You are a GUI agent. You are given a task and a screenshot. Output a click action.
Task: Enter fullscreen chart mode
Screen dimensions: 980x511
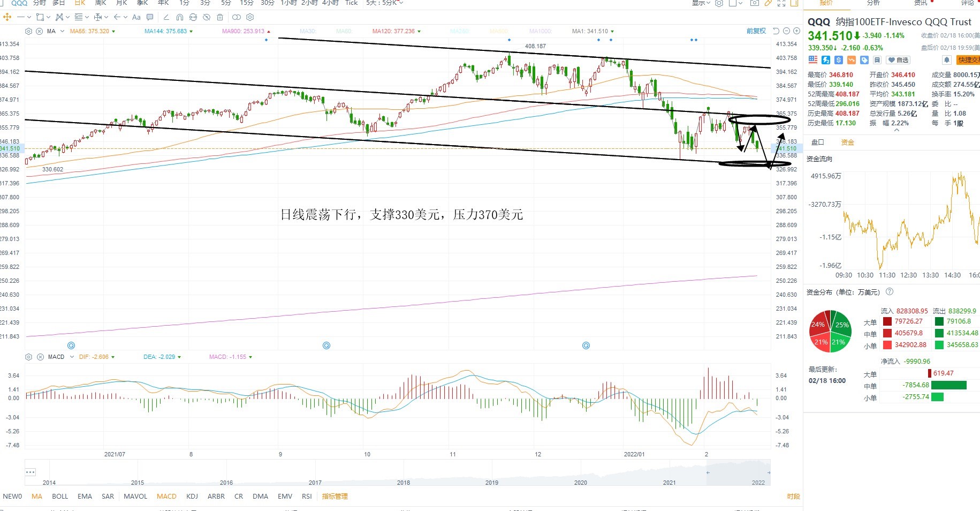click(781, 3)
